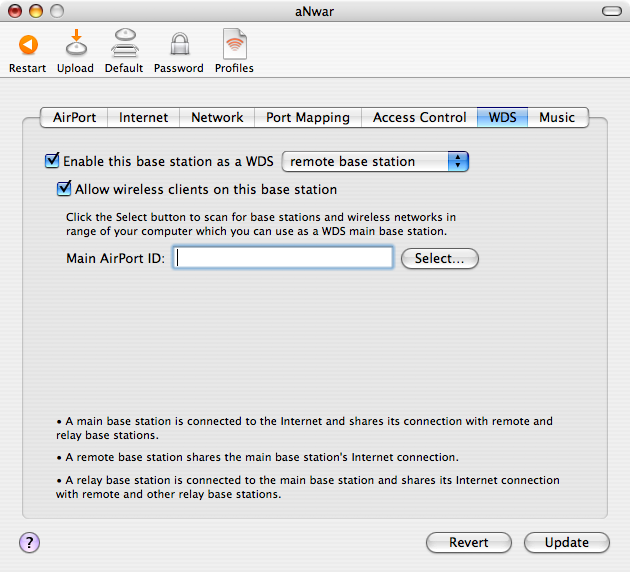Click the Update button
630x572 pixels.
pyautogui.click(x=567, y=543)
